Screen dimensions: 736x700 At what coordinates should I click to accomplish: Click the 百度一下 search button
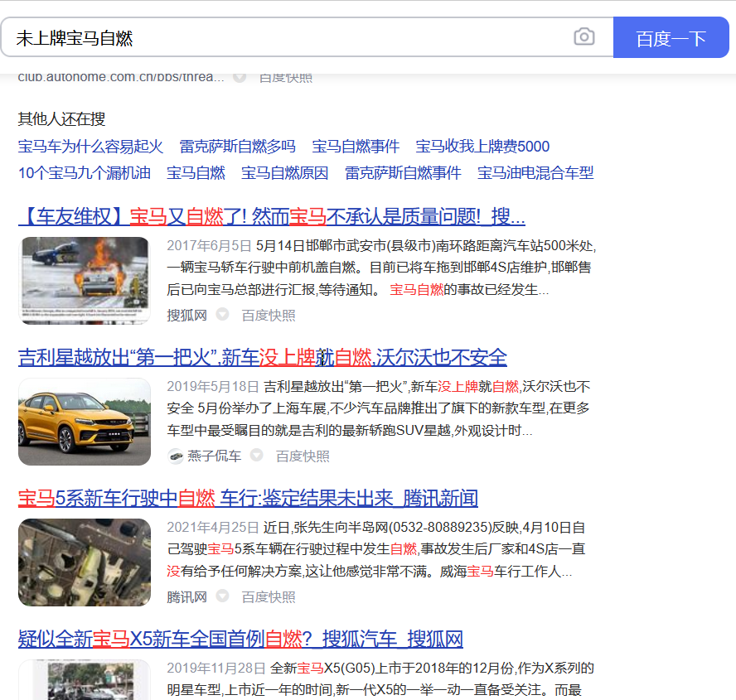[671, 37]
